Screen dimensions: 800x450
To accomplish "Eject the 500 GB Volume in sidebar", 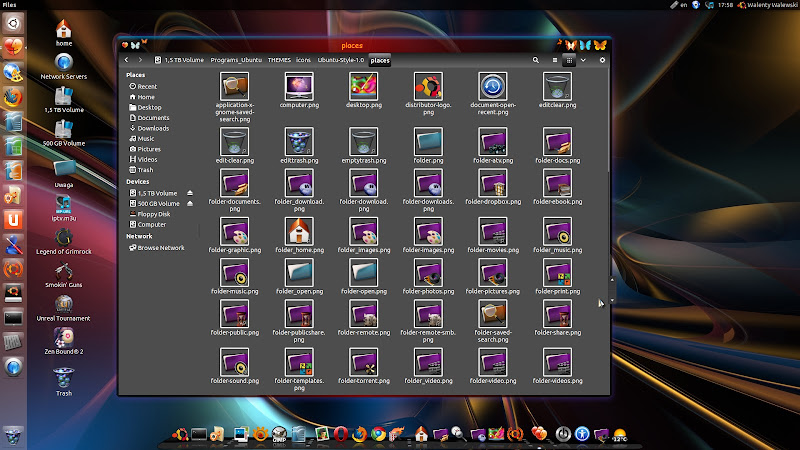I will 190,203.
